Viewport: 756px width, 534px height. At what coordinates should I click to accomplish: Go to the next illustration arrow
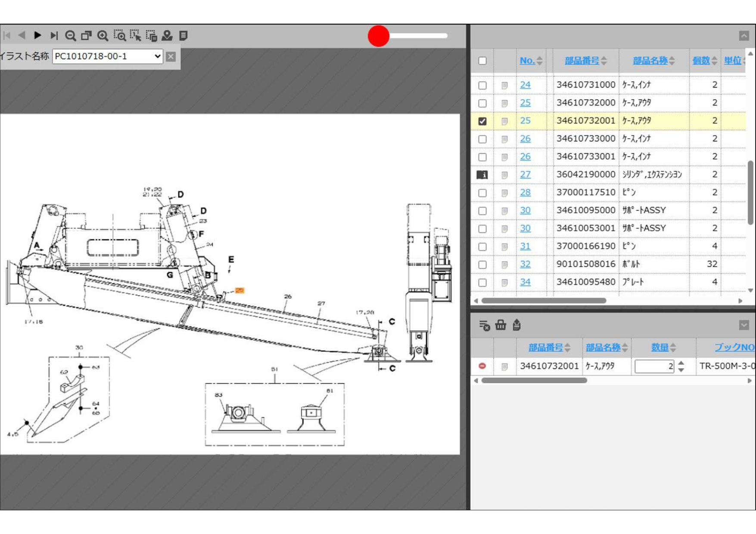[x=38, y=35]
